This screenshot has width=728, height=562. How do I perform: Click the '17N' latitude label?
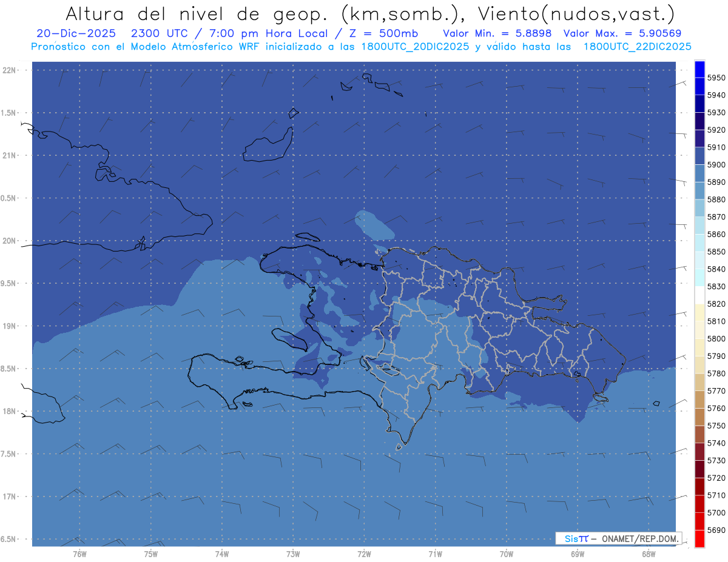point(10,497)
